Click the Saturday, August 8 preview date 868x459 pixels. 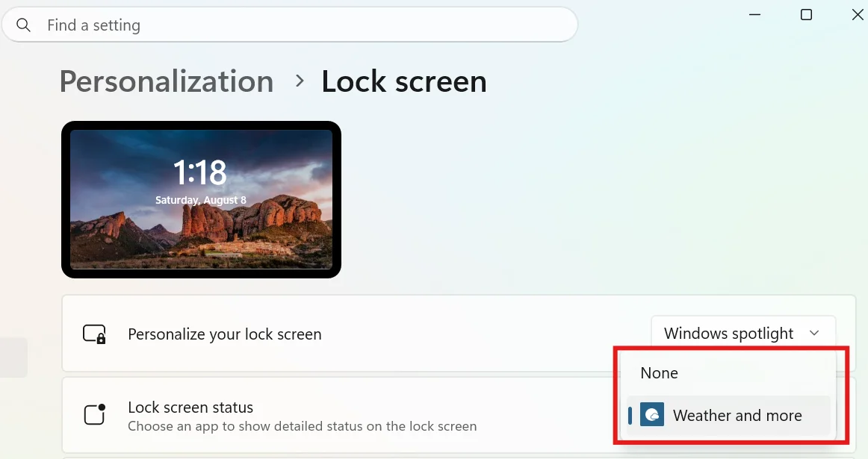200,199
